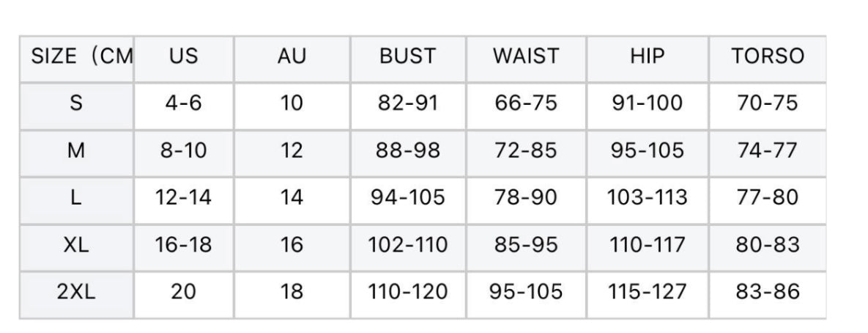Select the WAIST column header
The height and width of the screenshot is (333, 868).
coord(526,56)
